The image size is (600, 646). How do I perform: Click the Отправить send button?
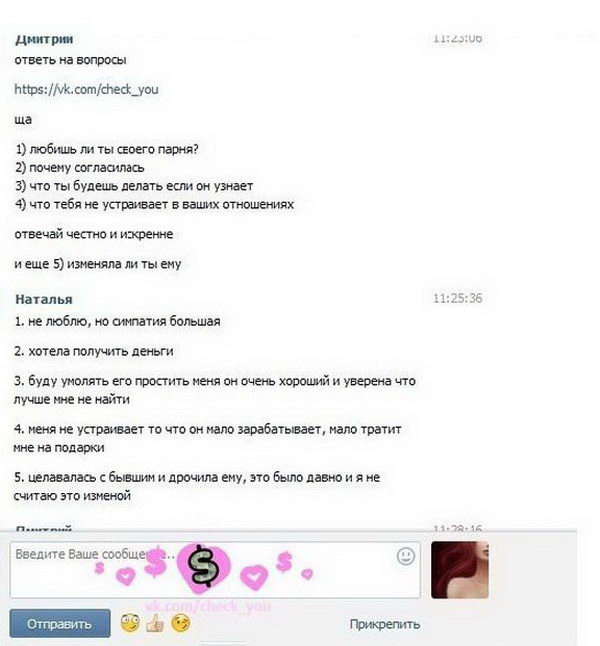pyautogui.click(x=60, y=623)
